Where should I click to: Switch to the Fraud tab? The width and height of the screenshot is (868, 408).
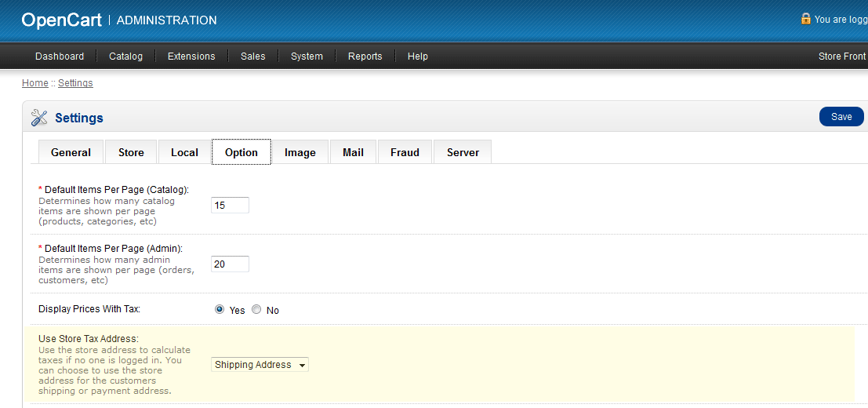click(x=405, y=152)
